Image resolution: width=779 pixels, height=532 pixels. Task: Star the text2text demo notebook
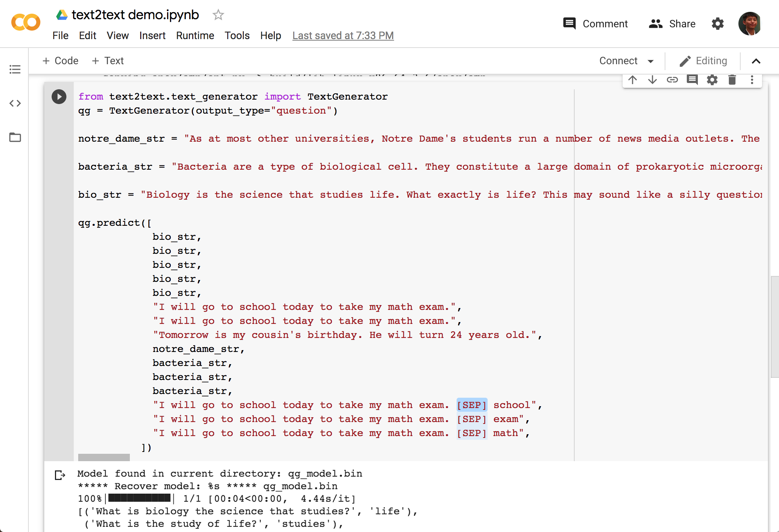tap(218, 15)
